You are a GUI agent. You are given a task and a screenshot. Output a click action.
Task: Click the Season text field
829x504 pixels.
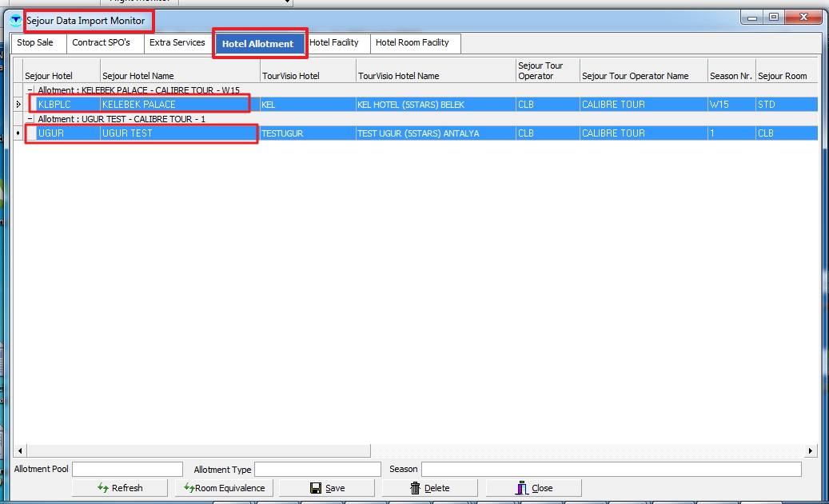[611, 469]
